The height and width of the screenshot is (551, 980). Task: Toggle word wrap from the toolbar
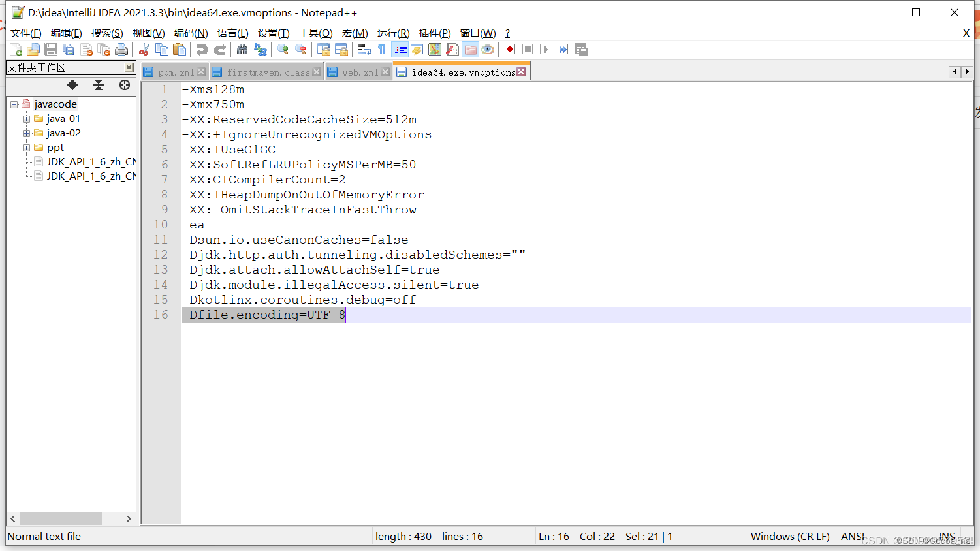(x=364, y=49)
